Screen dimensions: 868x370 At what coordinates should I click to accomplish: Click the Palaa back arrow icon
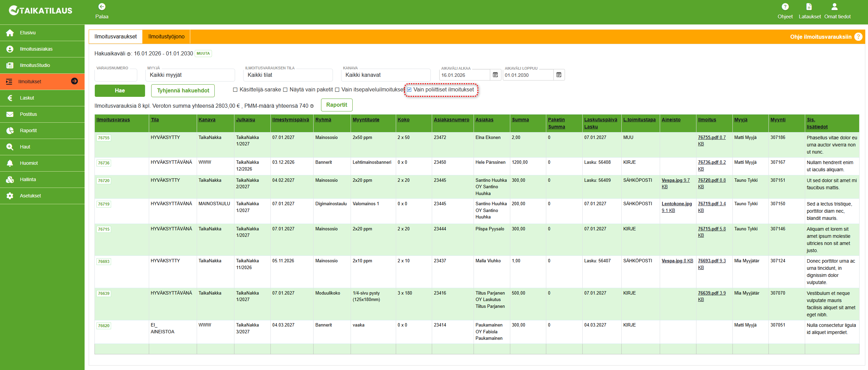pyautogui.click(x=102, y=7)
